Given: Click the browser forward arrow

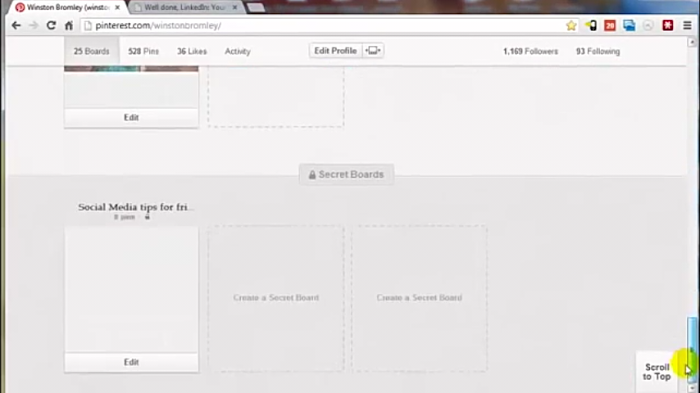Looking at the screenshot, I should tap(33, 25).
